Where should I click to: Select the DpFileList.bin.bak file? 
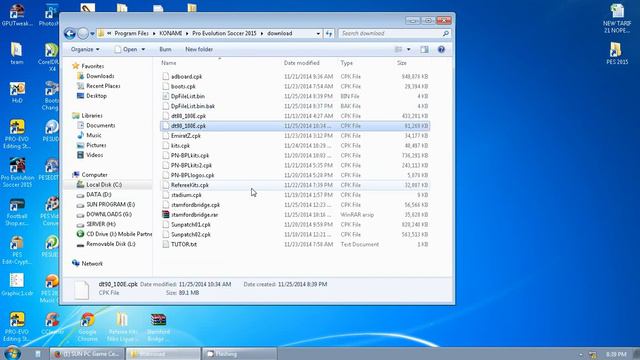[x=193, y=106]
